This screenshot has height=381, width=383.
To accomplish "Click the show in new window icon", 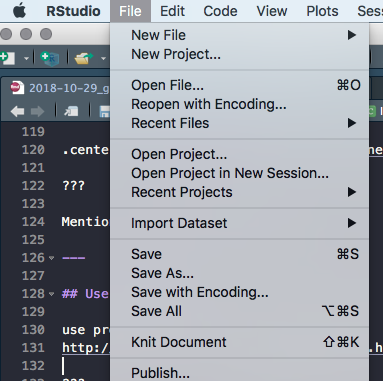I will pyautogui.click(x=71, y=111).
